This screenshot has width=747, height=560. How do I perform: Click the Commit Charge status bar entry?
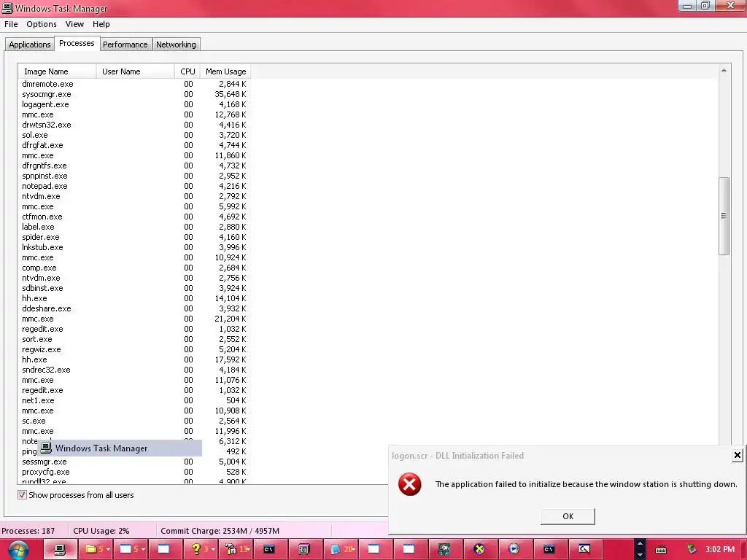coord(220,531)
